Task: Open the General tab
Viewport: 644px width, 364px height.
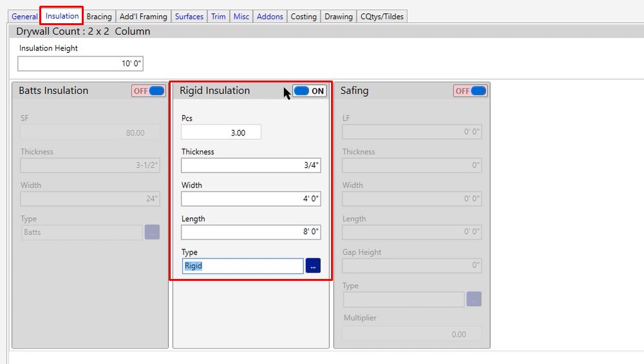Action: (x=24, y=16)
